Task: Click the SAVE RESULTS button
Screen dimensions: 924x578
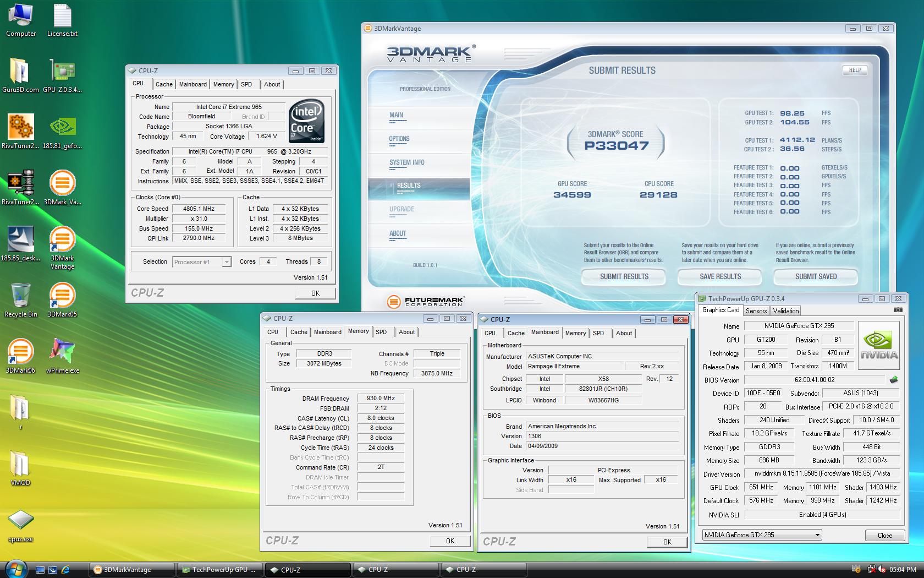Action: pos(720,276)
